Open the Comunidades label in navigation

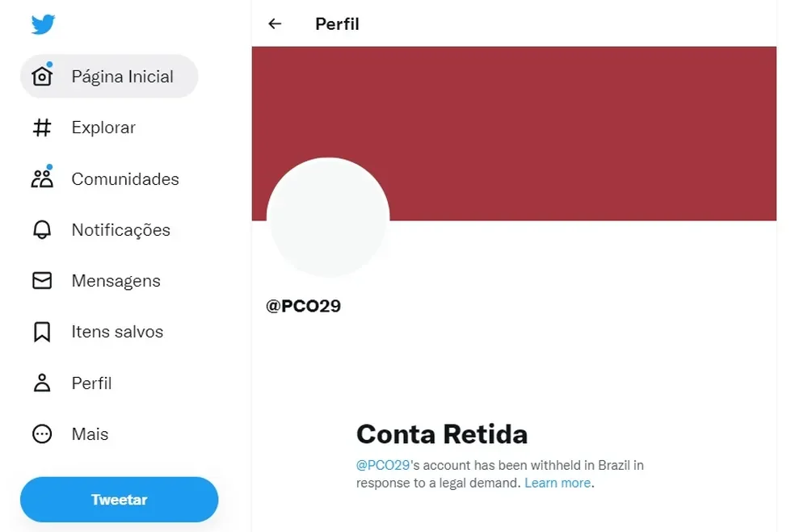[125, 178]
